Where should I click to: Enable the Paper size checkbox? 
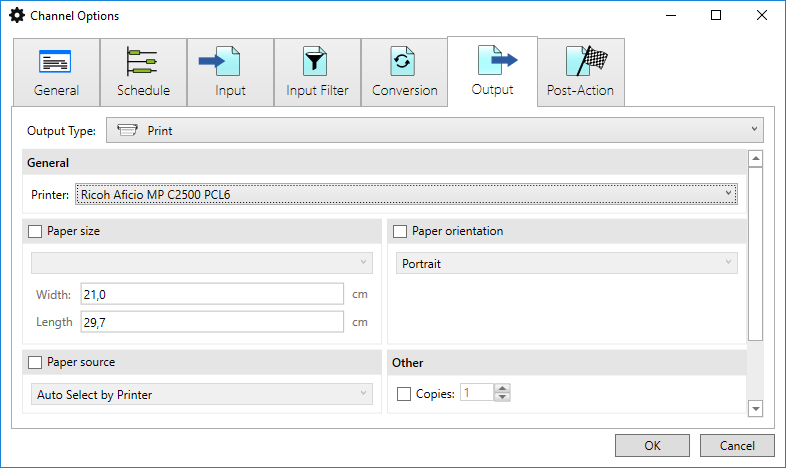click(x=35, y=231)
